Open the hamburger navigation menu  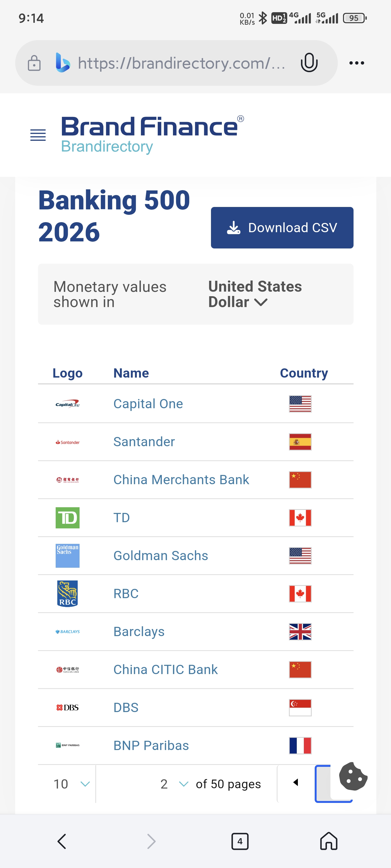point(38,135)
